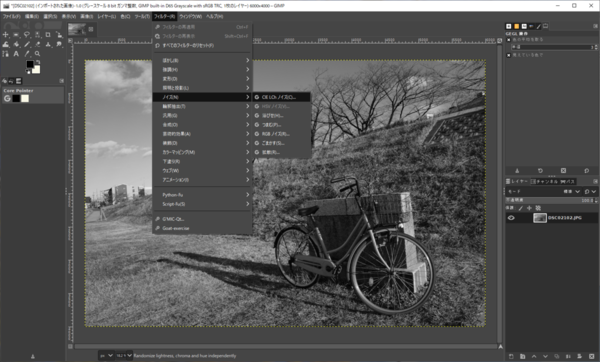Expand the 強調 (Enhance) submenu
The height and width of the screenshot is (362, 600).
202,70
